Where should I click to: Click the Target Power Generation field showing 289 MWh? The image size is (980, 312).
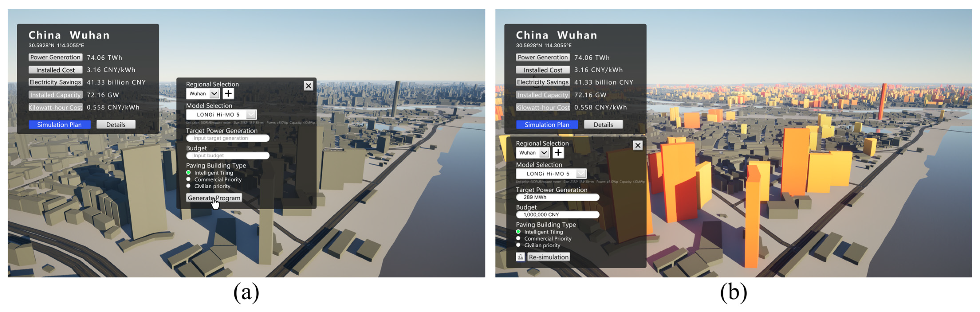point(557,197)
